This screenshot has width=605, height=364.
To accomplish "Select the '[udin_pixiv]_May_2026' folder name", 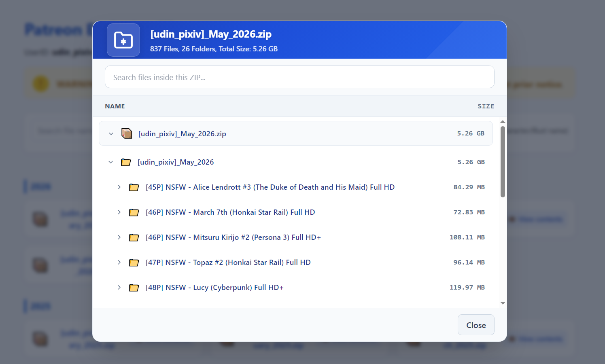I will pos(176,162).
